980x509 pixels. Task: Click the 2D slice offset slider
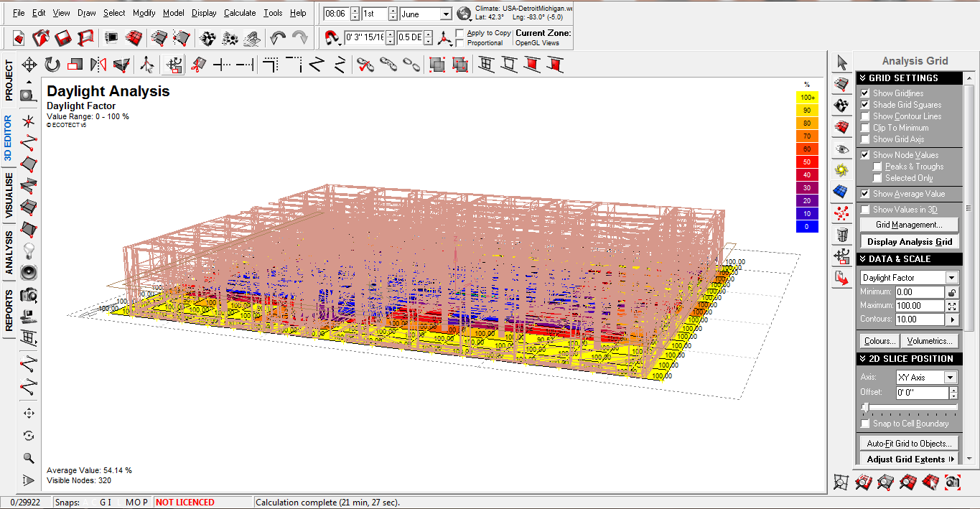coord(866,407)
